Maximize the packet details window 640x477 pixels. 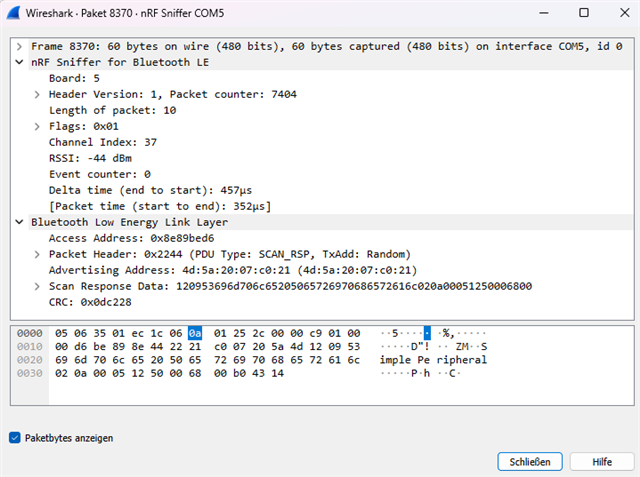pyautogui.click(x=584, y=13)
